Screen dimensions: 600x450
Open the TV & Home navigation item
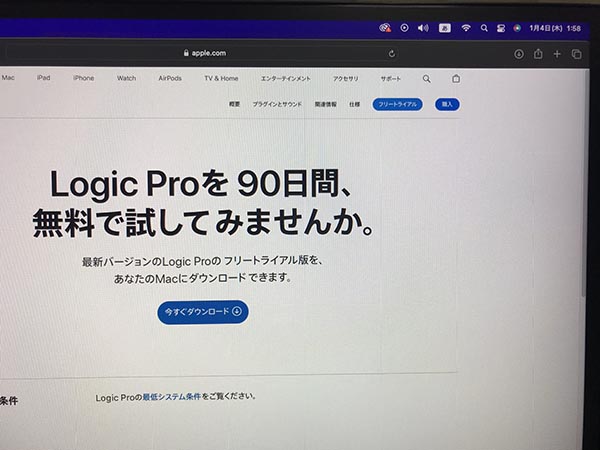point(221,78)
